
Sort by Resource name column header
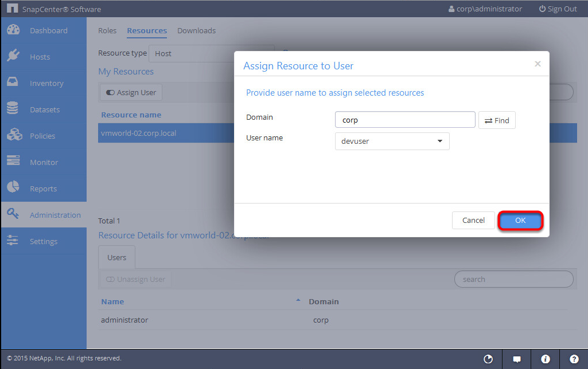[131, 115]
